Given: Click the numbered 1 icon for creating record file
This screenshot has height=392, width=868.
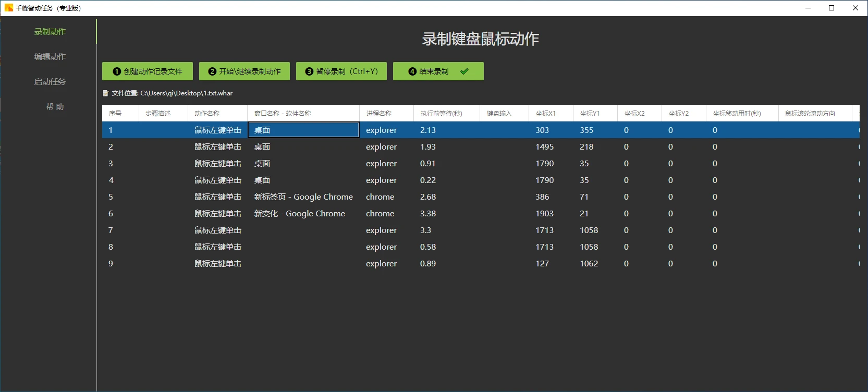Looking at the screenshot, I should (117, 71).
